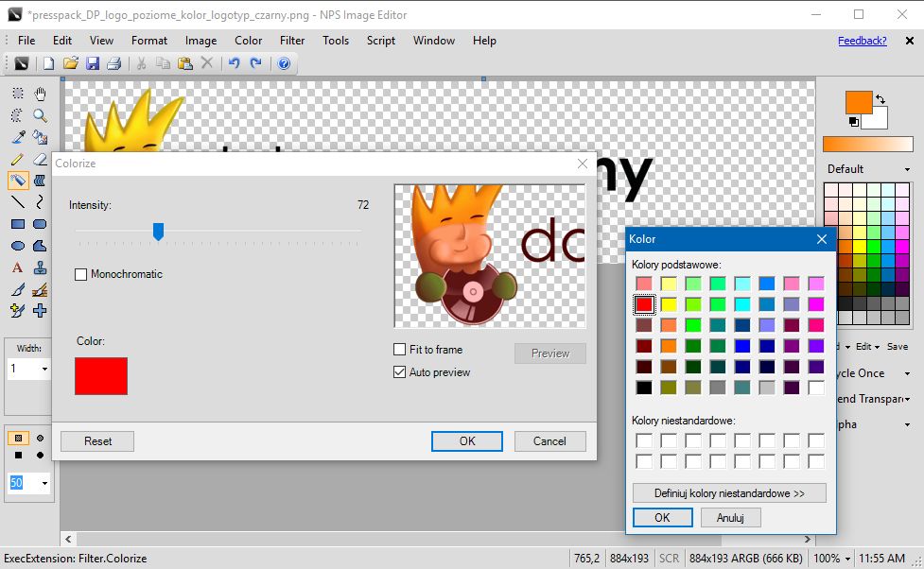Click the swap foreground and background colors arrow
This screenshot has height=569, width=924.
(880, 99)
